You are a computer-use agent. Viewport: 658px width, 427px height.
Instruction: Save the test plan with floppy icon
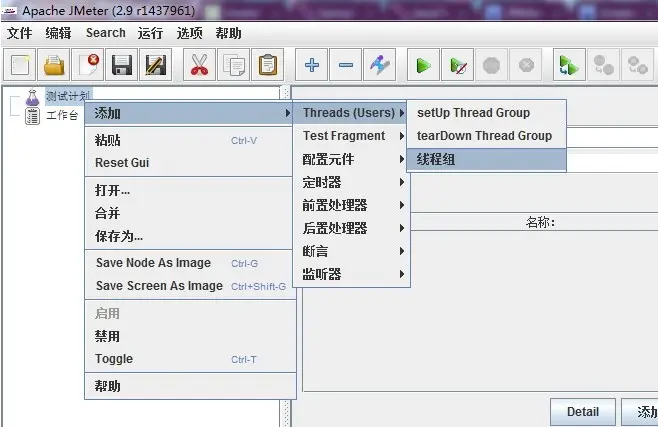[x=122, y=65]
